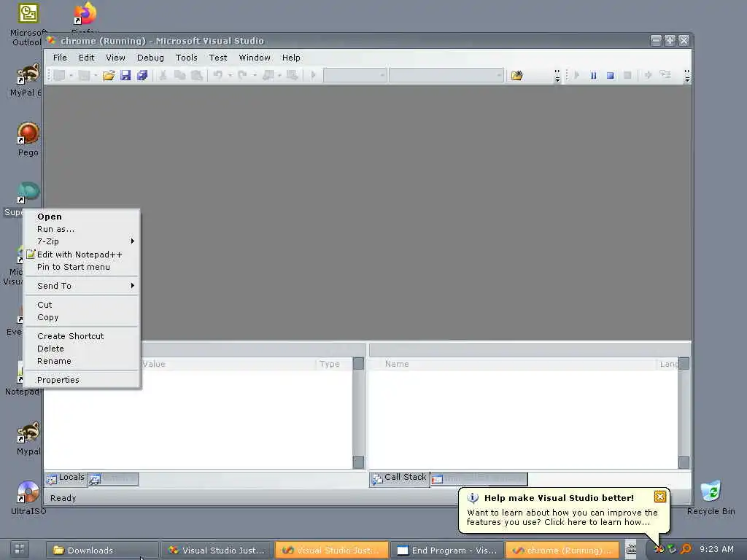Choose Delete in the context menu
Viewport: 747px width, 560px height.
(x=82, y=349)
